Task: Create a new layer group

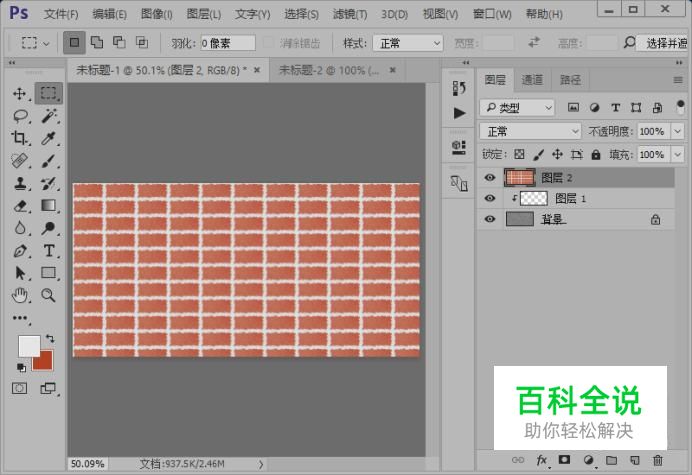Action: 611,460
